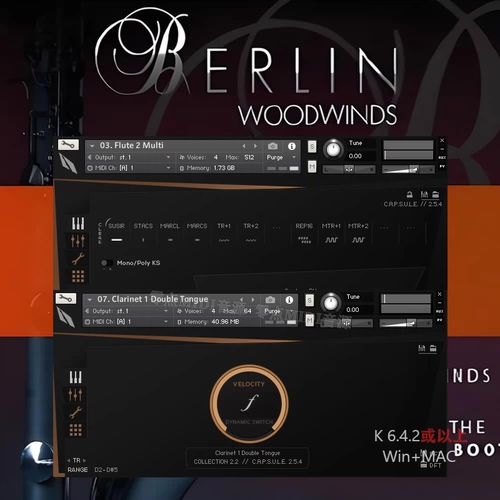Screen dimensions: 500x500
Task: Take a snapshot of Flute 2 Multi with the camera icon
Action: click(x=273, y=146)
